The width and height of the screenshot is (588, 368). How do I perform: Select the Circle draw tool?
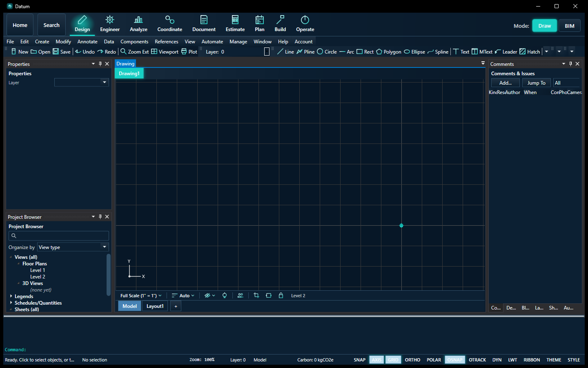327,52
